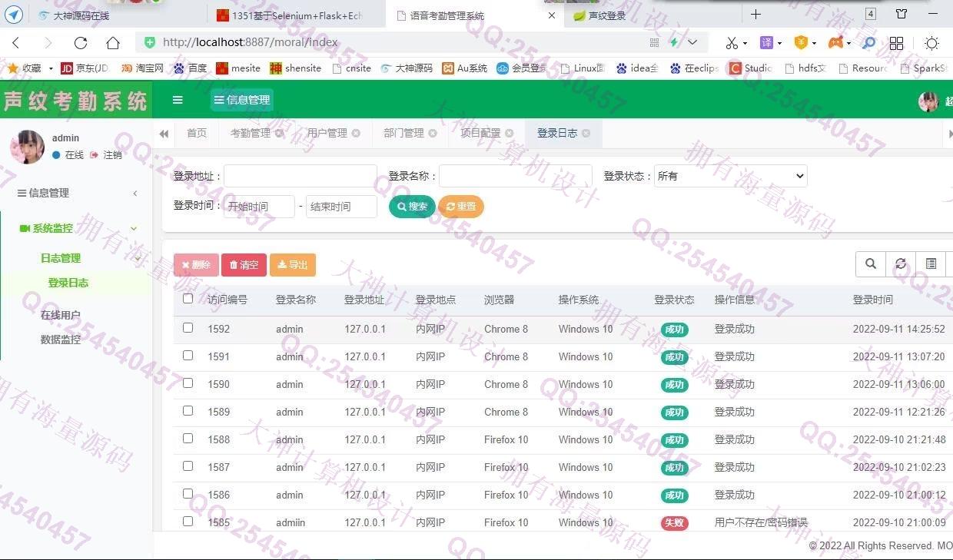Refresh the login log table
The width and height of the screenshot is (953, 560).
tap(901, 264)
